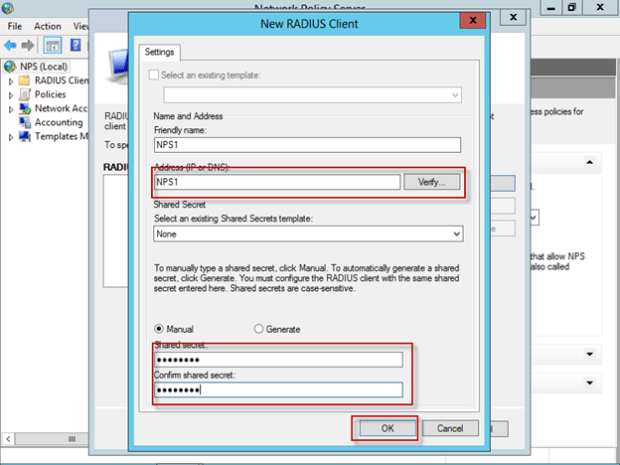The width and height of the screenshot is (620, 465).
Task: Click the Network Access Protection tree icon
Action: (x=25, y=108)
